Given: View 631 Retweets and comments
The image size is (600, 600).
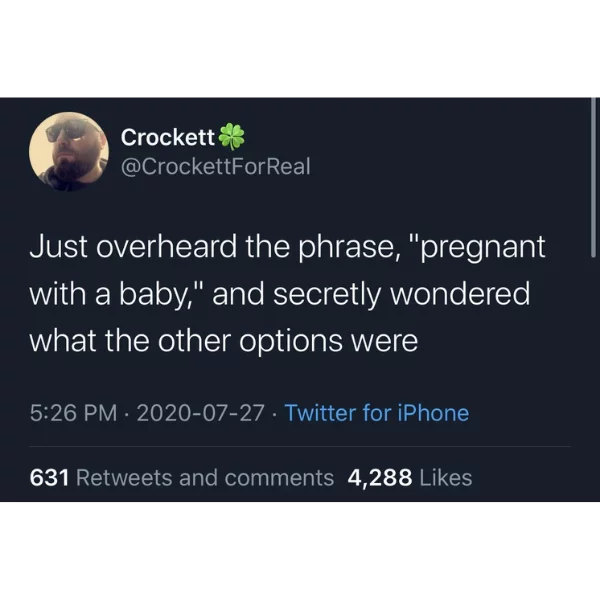Looking at the screenshot, I should (x=182, y=478).
